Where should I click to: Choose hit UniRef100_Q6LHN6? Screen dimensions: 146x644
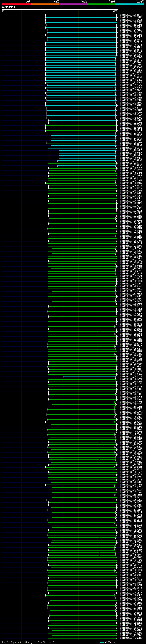pyautogui.click(x=131, y=394)
